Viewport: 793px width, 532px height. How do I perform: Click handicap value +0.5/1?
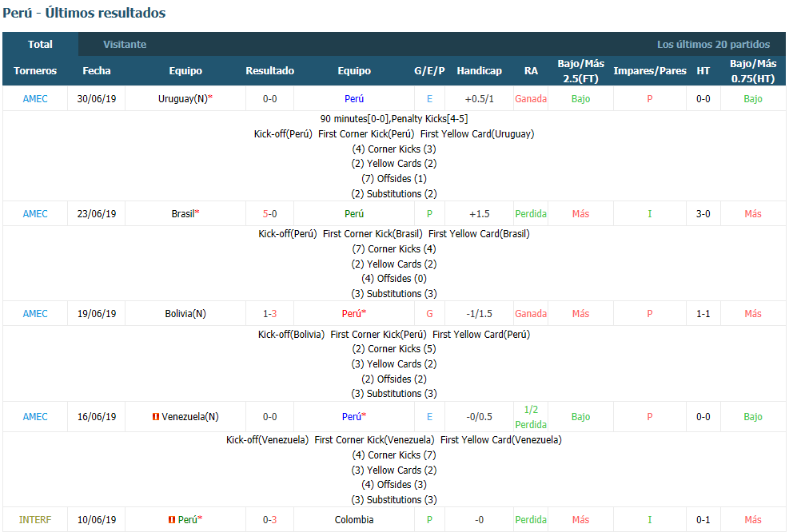pyautogui.click(x=479, y=99)
